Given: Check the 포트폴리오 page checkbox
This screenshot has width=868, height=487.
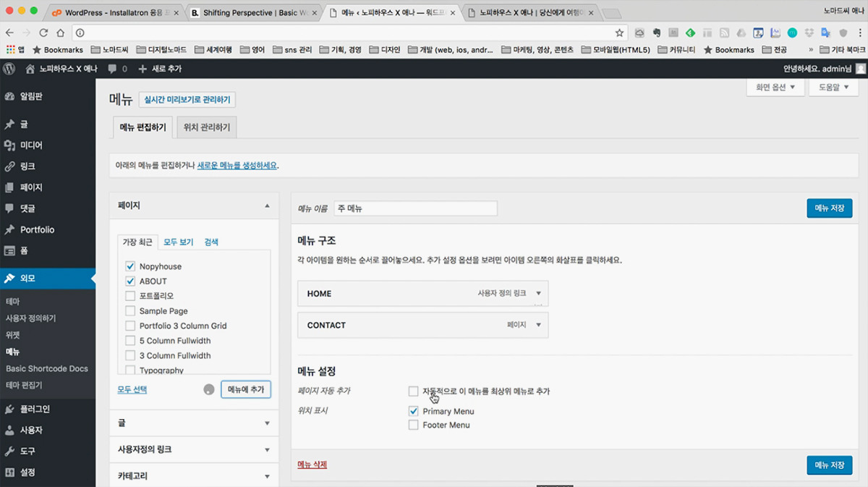Looking at the screenshot, I should point(130,296).
